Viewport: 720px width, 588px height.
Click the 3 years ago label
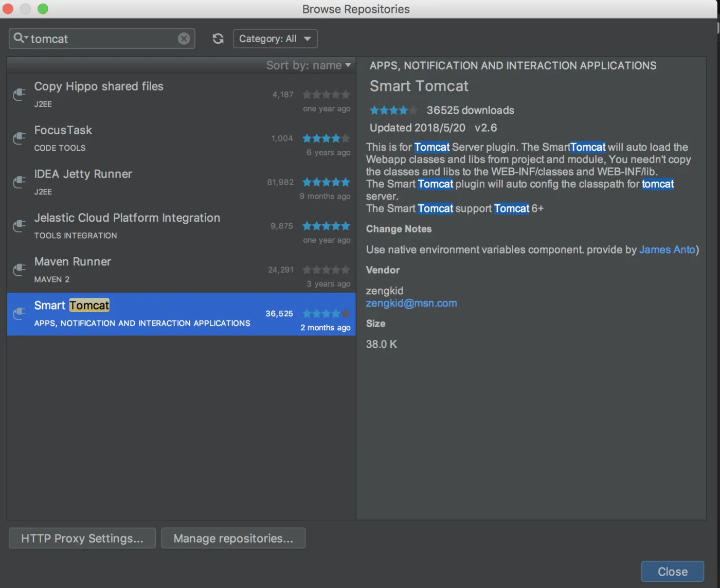point(329,283)
